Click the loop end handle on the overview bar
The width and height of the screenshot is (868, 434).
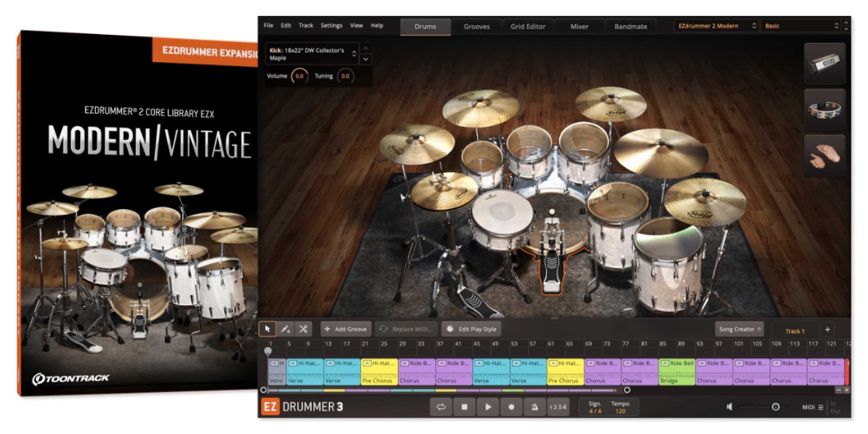click(x=626, y=390)
